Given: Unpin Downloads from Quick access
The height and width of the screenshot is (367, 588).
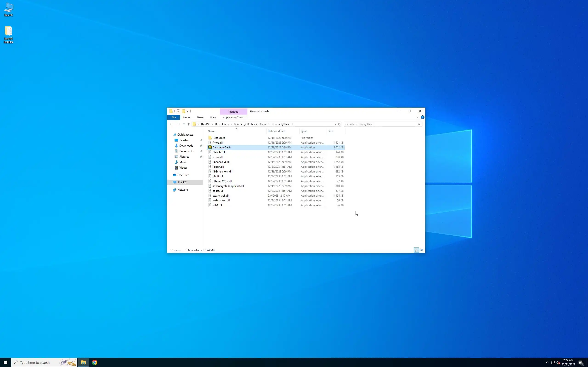Looking at the screenshot, I should pyautogui.click(x=201, y=146).
